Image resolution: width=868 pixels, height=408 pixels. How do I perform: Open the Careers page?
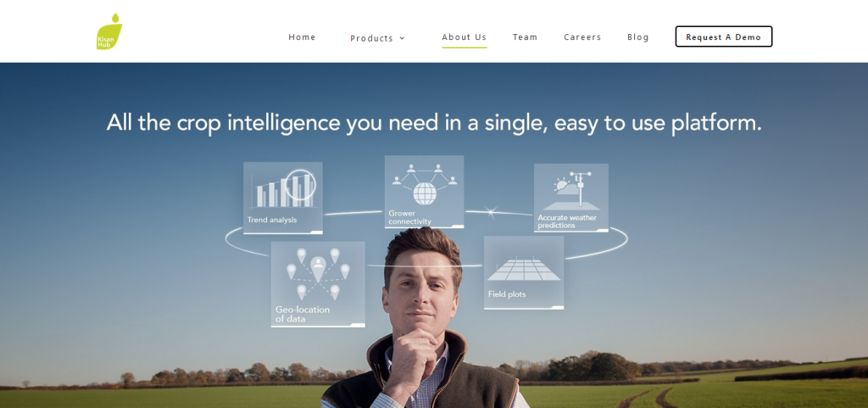(582, 37)
